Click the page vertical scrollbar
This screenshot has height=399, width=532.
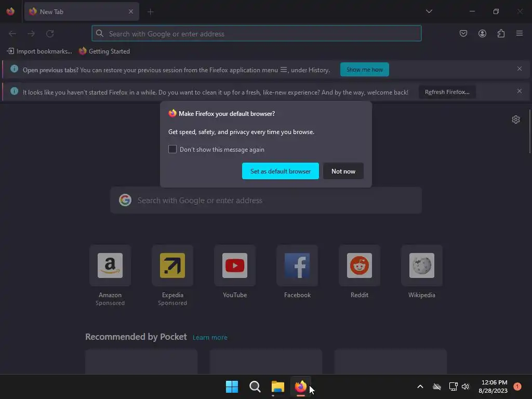[x=529, y=131]
